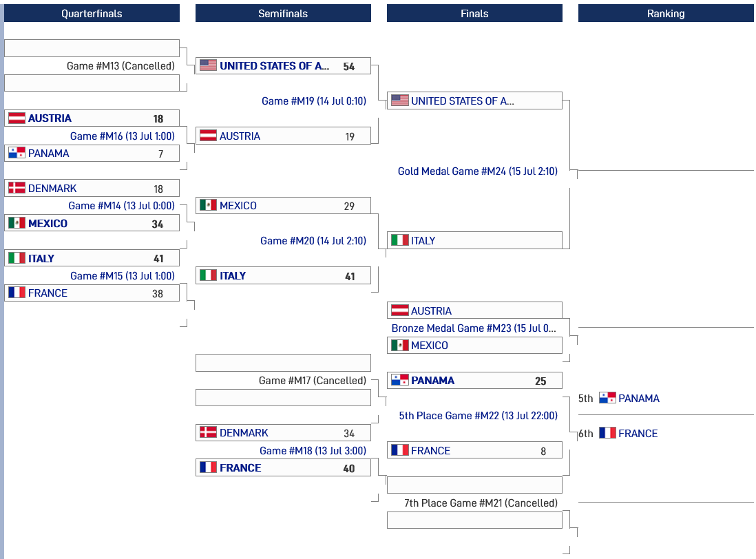This screenshot has height=559, width=756.
Task: Open Game #M16 (13 Jul 1:00) link
Action: pos(123,136)
